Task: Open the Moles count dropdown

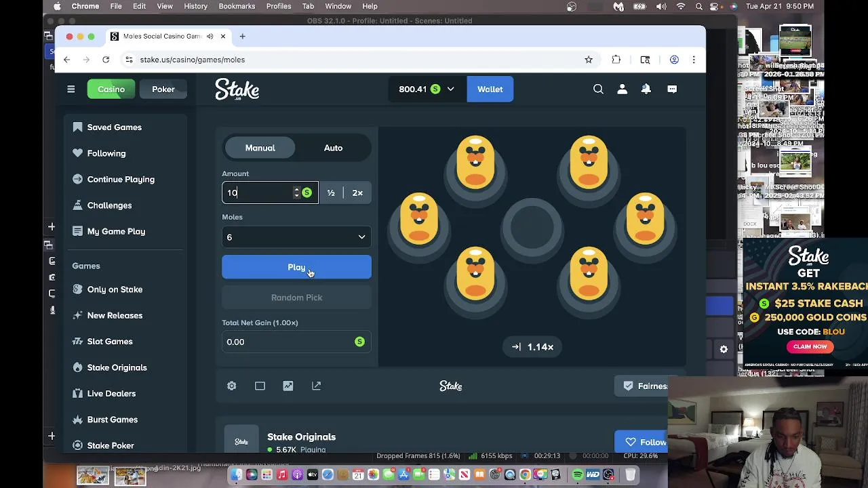Action: pyautogui.click(x=296, y=237)
